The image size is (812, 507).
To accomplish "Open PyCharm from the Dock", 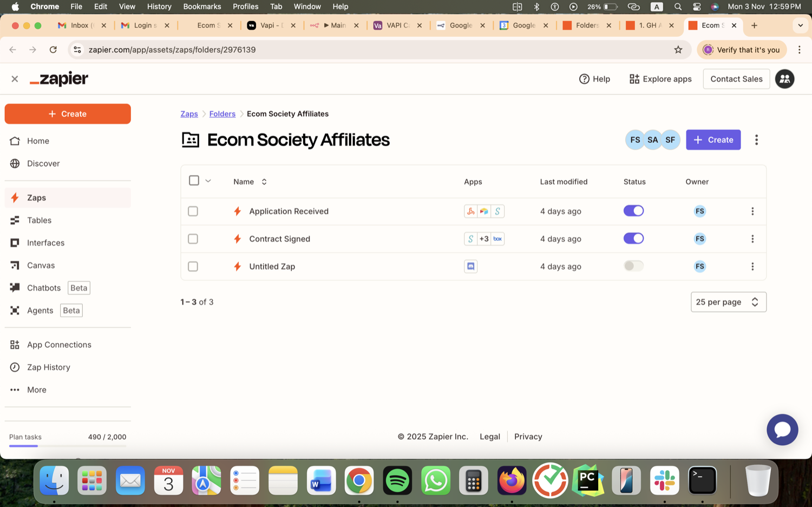I will click(x=588, y=480).
